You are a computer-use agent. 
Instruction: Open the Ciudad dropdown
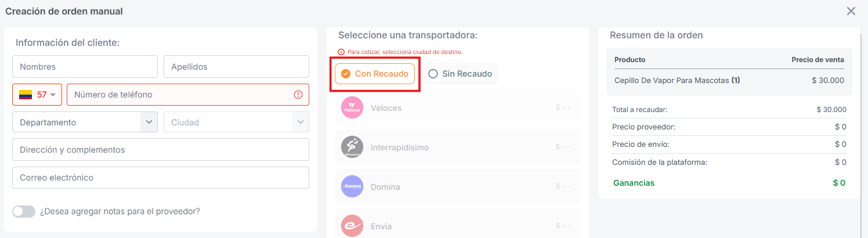coord(236,122)
